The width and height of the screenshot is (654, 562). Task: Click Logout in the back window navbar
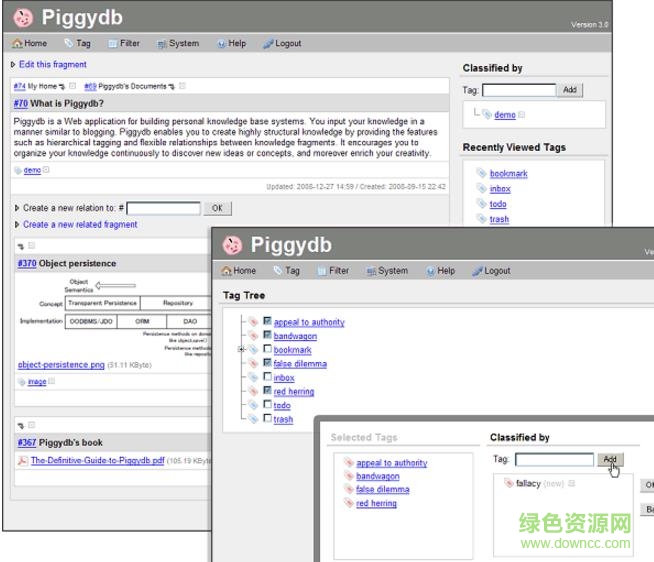coord(282,43)
